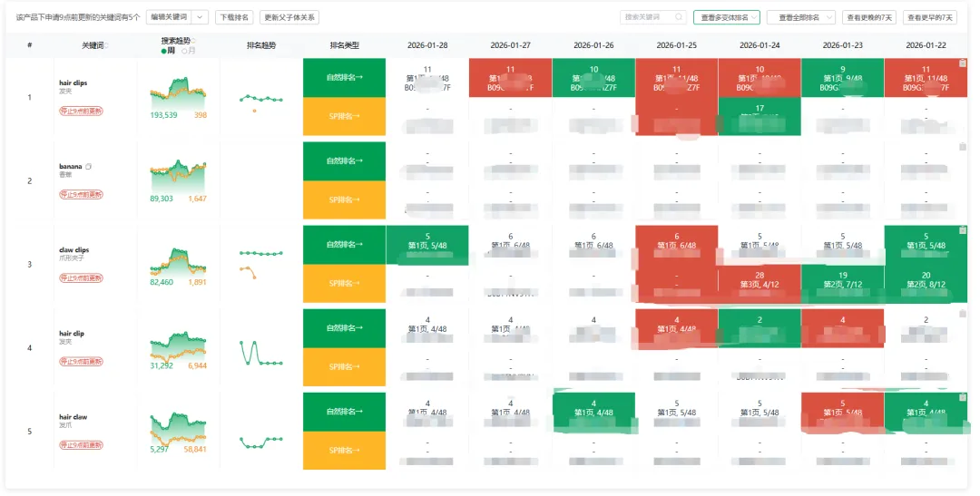Open 自然排名→ for hair claw
Viewport: 980px width, 496px height.
(345, 412)
